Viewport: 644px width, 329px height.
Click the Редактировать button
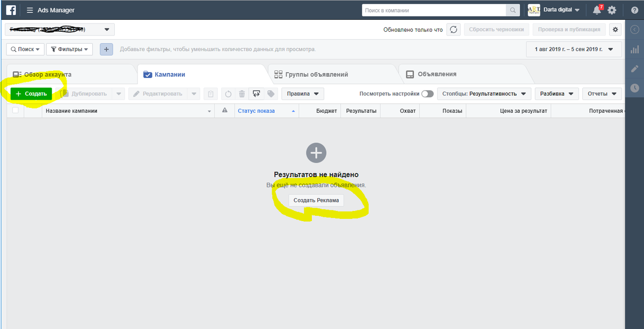(x=158, y=94)
